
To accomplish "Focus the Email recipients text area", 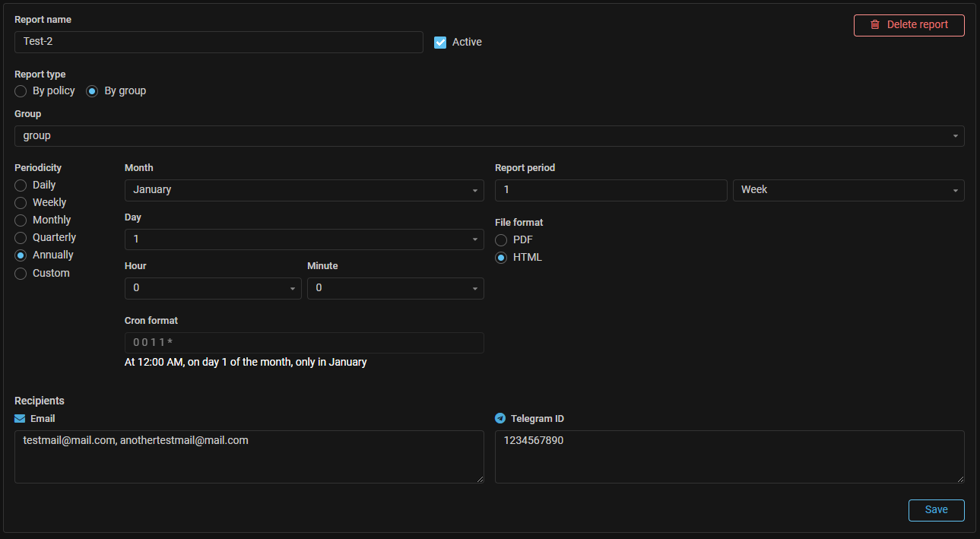I will pyautogui.click(x=249, y=457).
